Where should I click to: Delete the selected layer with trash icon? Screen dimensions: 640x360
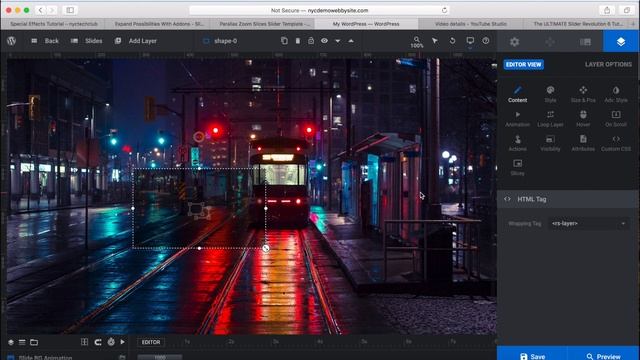point(298,40)
